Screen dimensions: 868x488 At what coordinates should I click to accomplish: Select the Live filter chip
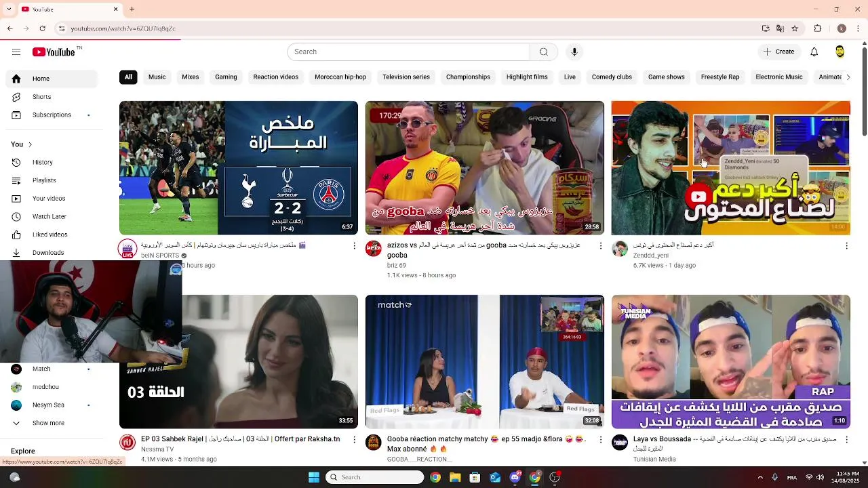pyautogui.click(x=570, y=77)
